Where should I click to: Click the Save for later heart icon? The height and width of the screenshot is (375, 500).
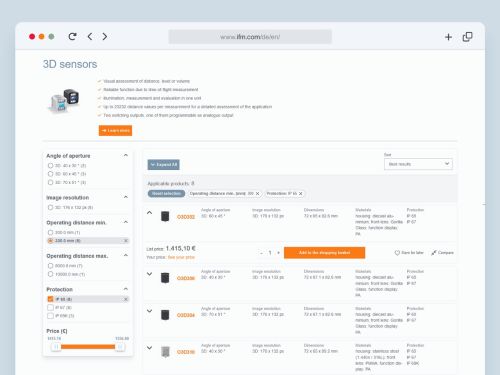pos(397,253)
